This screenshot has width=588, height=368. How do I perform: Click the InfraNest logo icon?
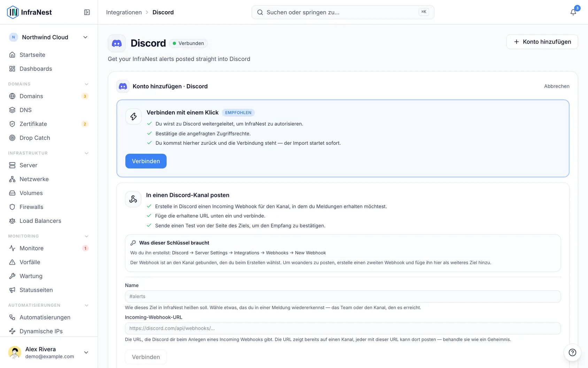(13, 12)
